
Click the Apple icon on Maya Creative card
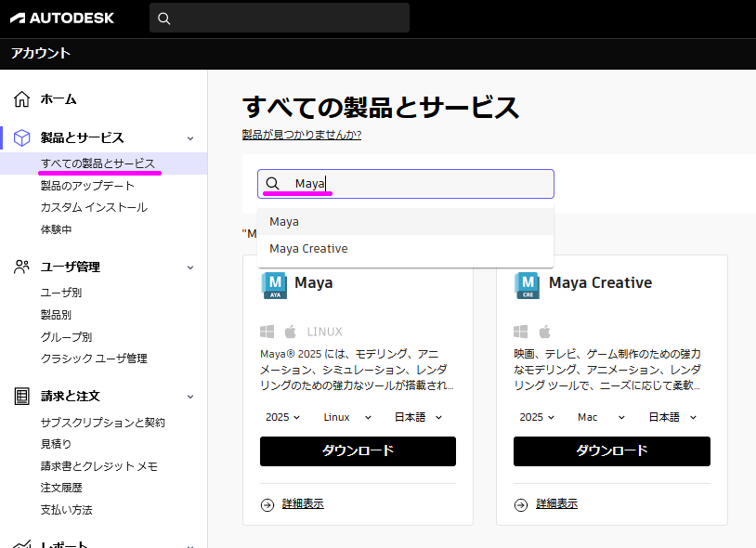point(544,332)
